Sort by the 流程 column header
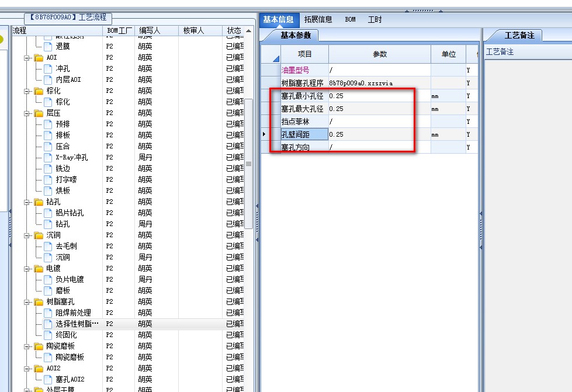 point(57,30)
